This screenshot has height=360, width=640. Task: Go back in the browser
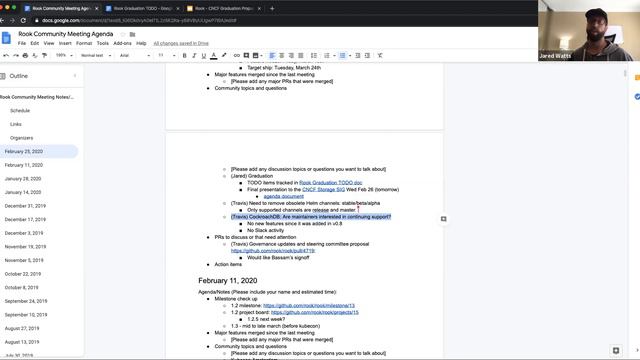2,20
